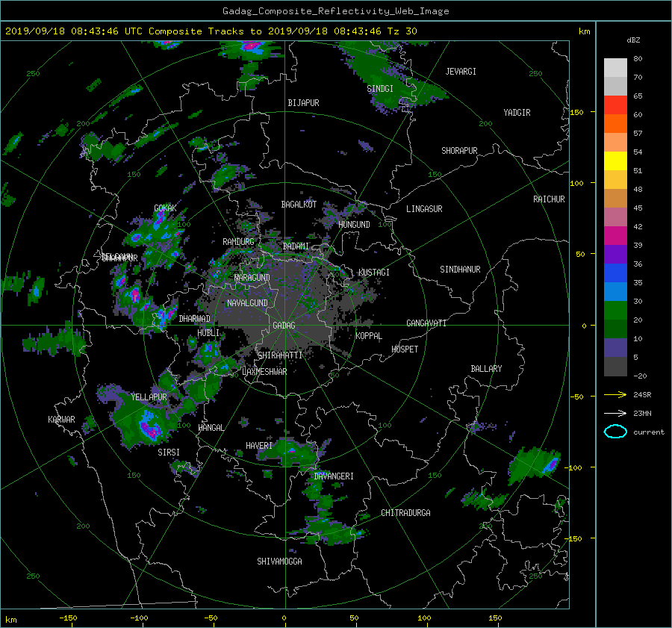Click the SHORAPUR city label
The height and width of the screenshot is (628, 672).
pyautogui.click(x=459, y=151)
